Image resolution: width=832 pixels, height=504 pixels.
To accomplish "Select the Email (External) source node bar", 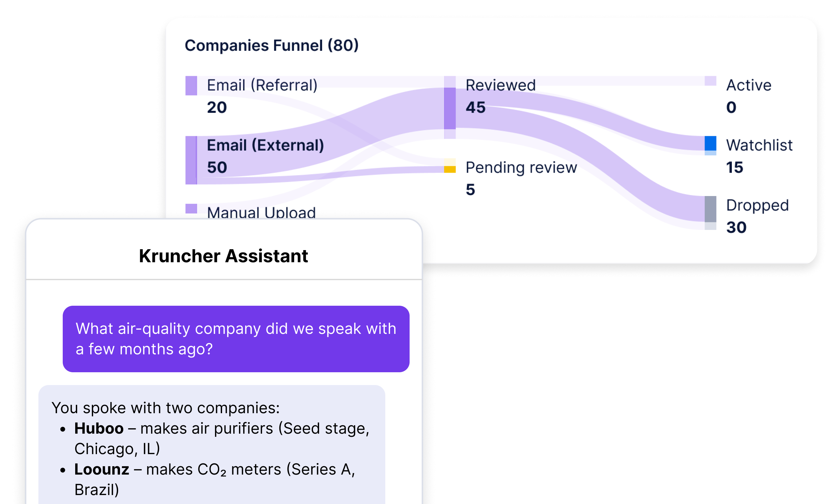I will coord(191,160).
